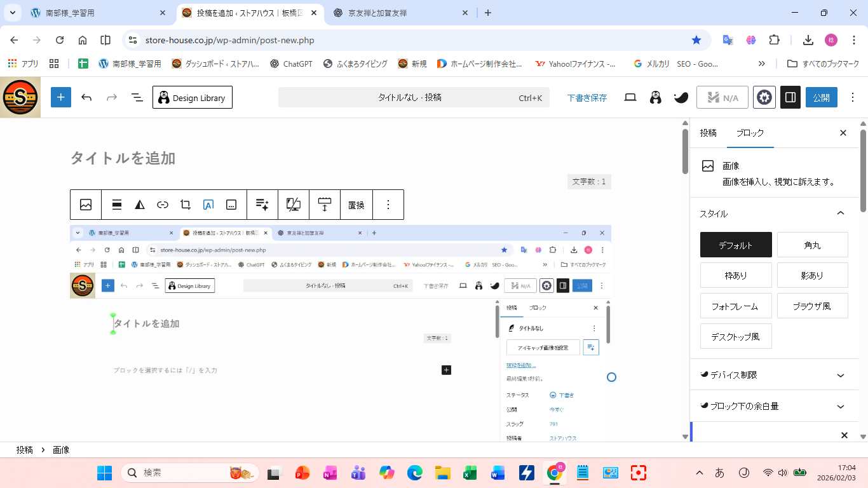Viewport: 868px width, 488px height.
Task: Click the 公開 publish button
Action: pyautogui.click(x=821, y=98)
